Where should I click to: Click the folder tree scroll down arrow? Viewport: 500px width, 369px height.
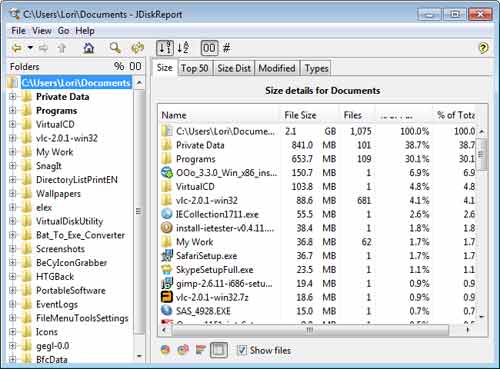139,356
